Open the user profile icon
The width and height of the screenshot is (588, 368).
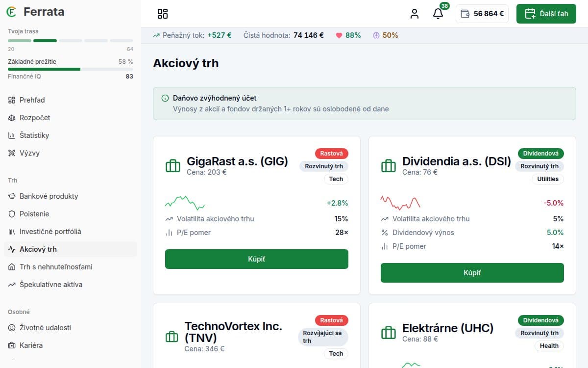(415, 14)
